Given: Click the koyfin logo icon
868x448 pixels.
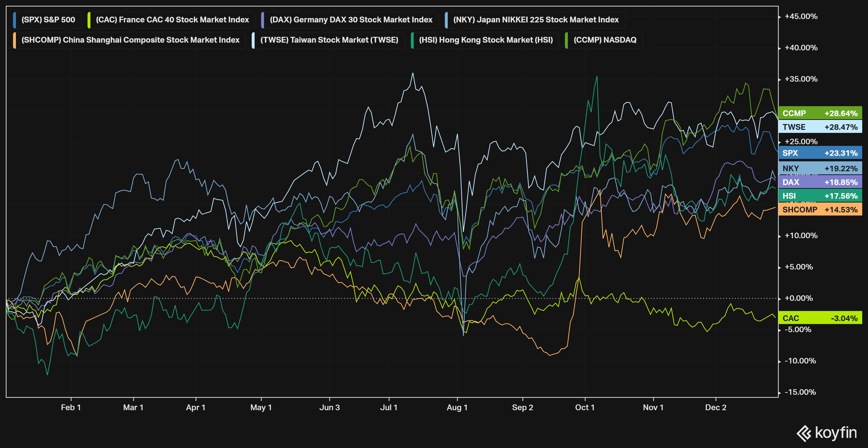Looking at the screenshot, I should (804, 433).
